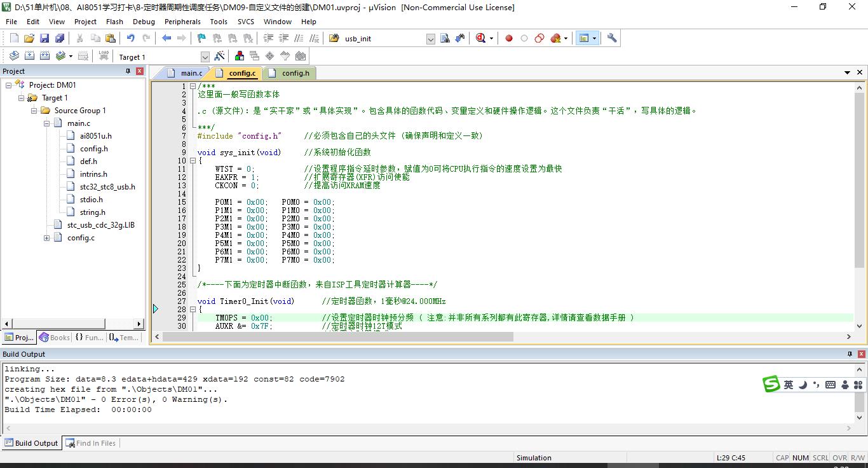The image size is (868, 468).
Task: Select stc32_stc8_usb.h in project tree
Action: pos(107,187)
